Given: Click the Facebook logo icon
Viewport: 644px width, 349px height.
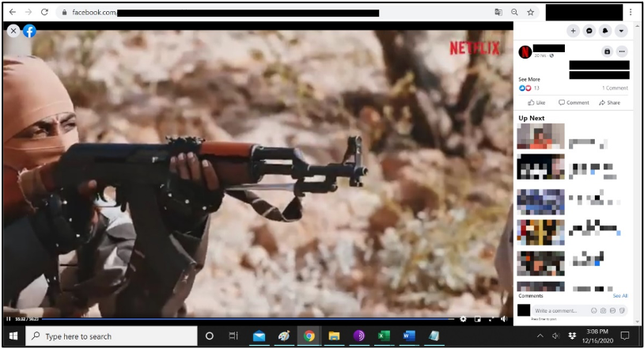Looking at the screenshot, I should [x=29, y=31].
